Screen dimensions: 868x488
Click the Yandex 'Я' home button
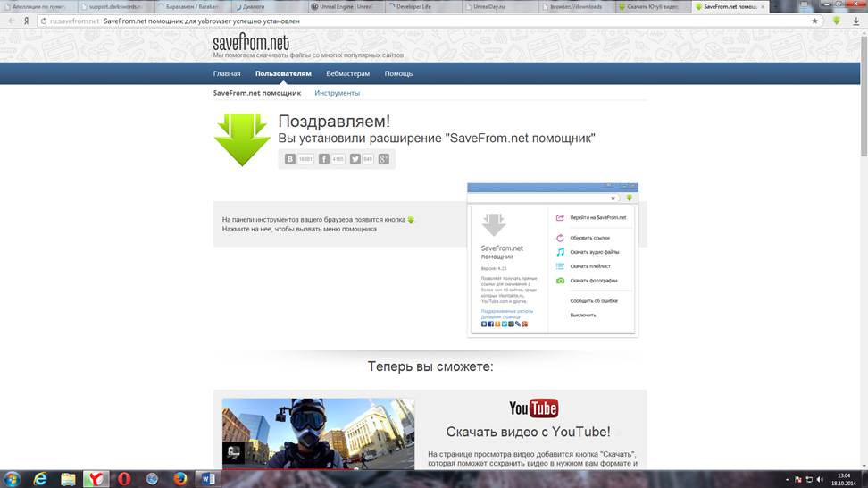click(26, 21)
